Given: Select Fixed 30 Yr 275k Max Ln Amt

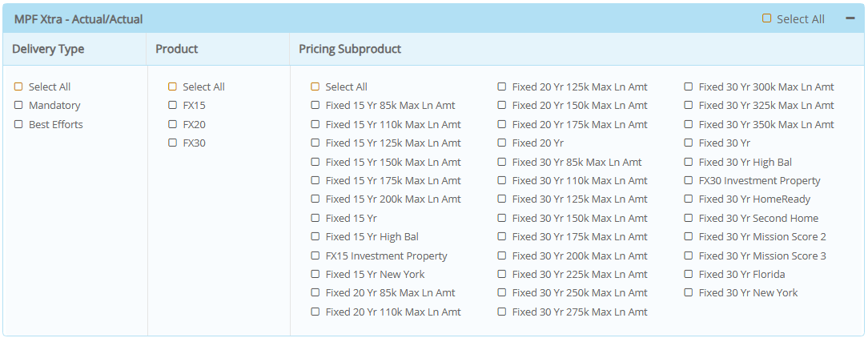Looking at the screenshot, I should click(x=502, y=312).
